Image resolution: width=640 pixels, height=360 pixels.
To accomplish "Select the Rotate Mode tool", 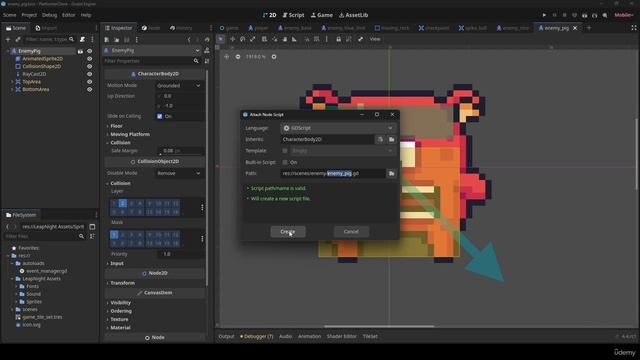I will point(242,39).
